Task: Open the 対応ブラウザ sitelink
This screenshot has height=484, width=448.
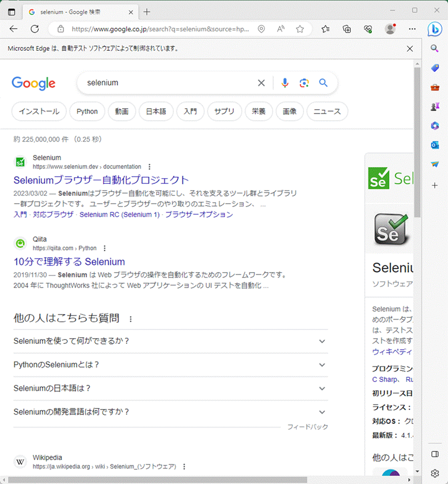Action: point(53,215)
